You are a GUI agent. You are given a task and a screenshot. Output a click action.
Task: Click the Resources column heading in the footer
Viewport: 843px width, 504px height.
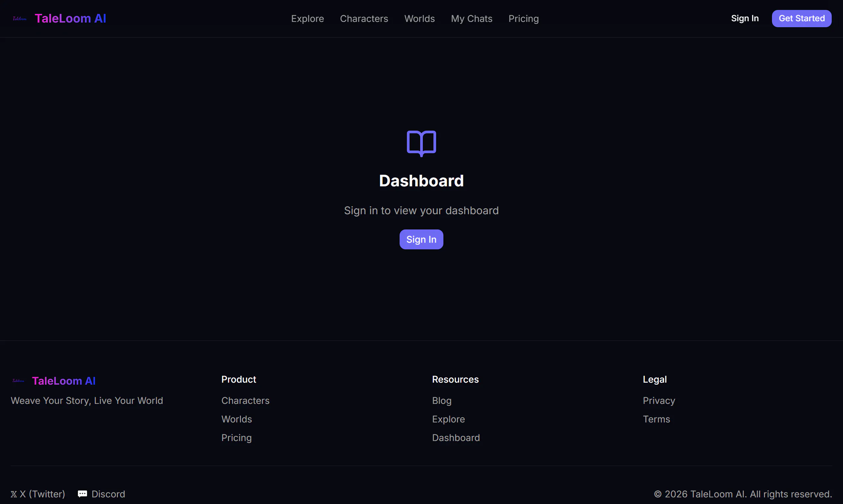click(x=455, y=379)
